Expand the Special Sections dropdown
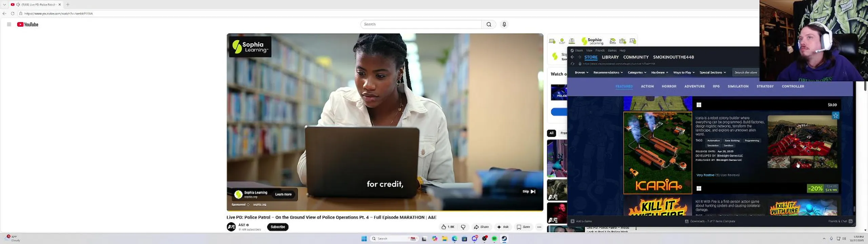868x244 pixels. [x=713, y=73]
